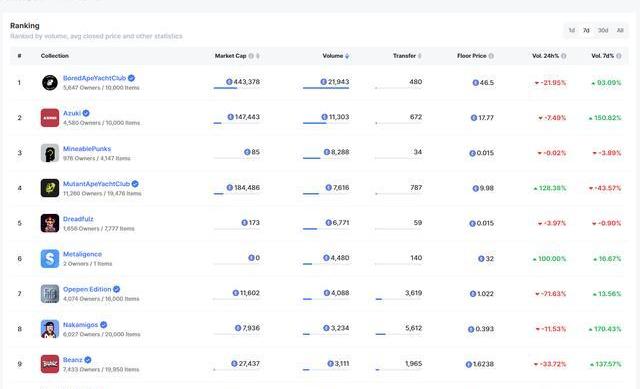Click the Vol. 24h% info icon

click(564, 56)
